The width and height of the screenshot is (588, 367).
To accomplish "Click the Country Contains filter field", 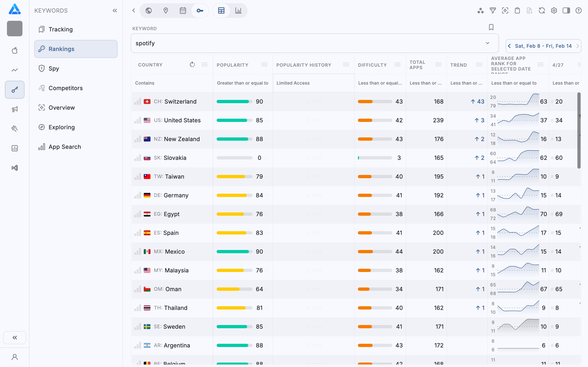I will [171, 83].
